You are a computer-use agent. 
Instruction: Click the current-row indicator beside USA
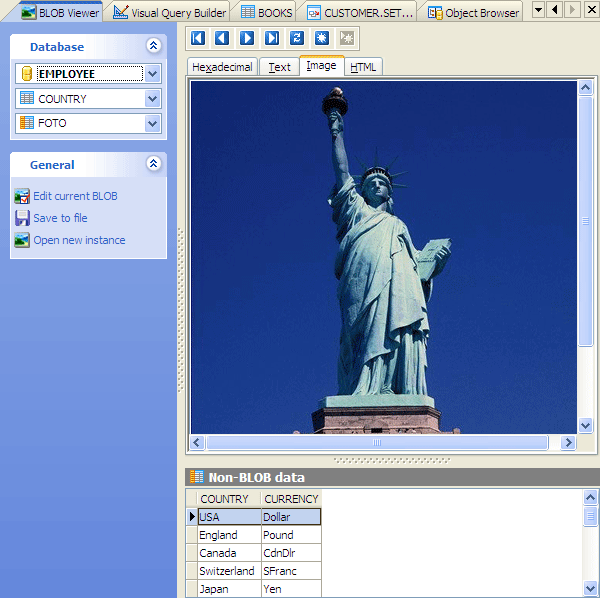tap(192, 517)
